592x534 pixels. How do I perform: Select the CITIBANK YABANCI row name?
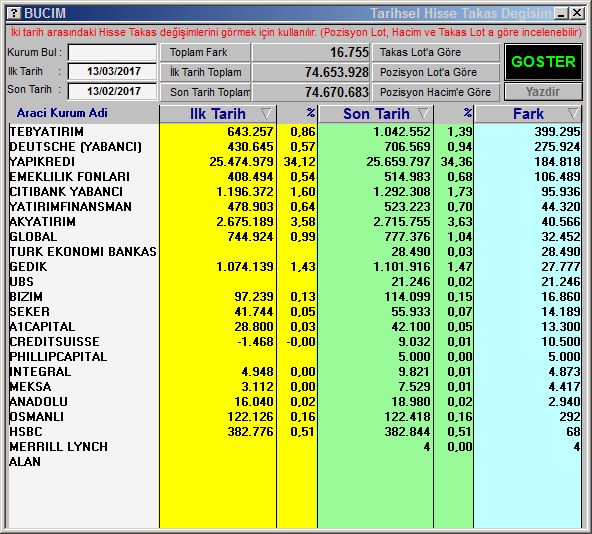click(66, 191)
